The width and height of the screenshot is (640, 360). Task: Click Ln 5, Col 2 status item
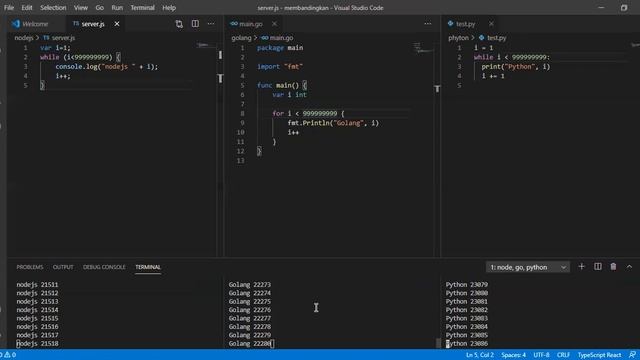(x=480, y=355)
